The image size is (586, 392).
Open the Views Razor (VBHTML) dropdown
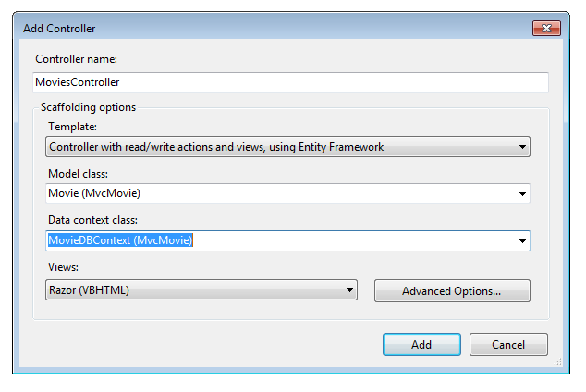tap(194, 290)
